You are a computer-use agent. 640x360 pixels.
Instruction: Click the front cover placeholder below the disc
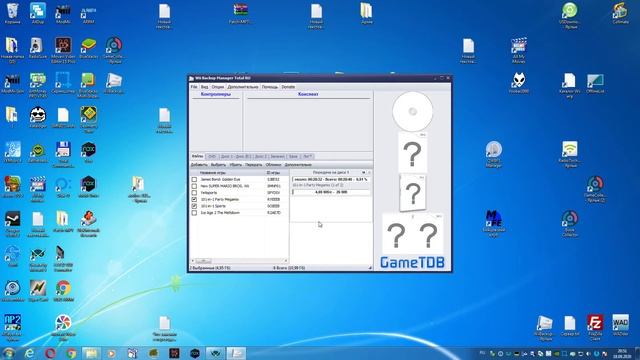click(x=412, y=153)
